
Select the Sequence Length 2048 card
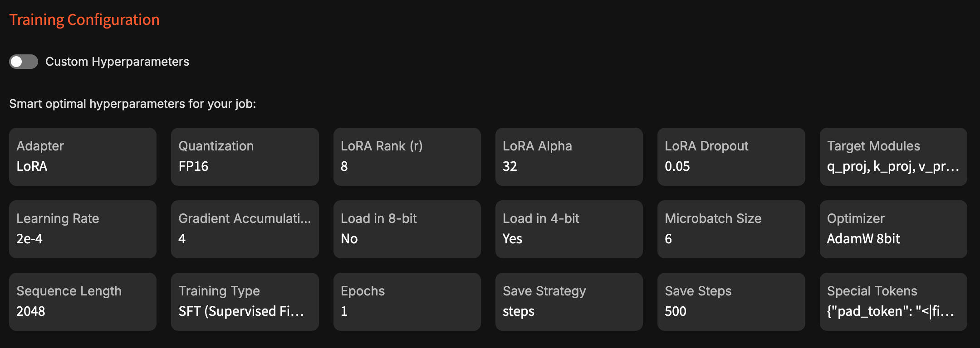[83, 301]
